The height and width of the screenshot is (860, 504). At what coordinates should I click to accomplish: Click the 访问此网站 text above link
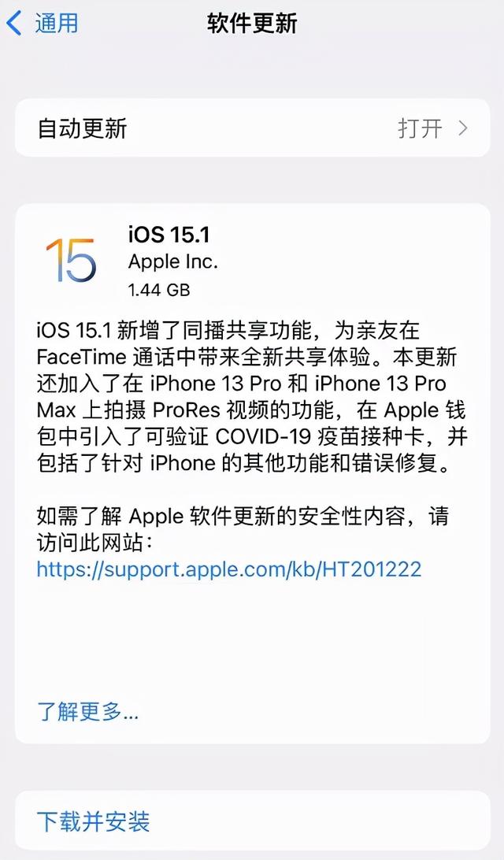pos(88,543)
